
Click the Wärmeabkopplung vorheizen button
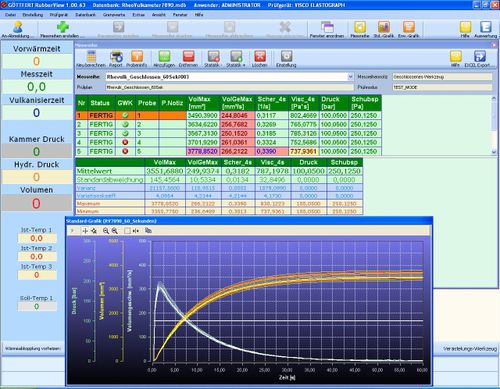point(33,349)
